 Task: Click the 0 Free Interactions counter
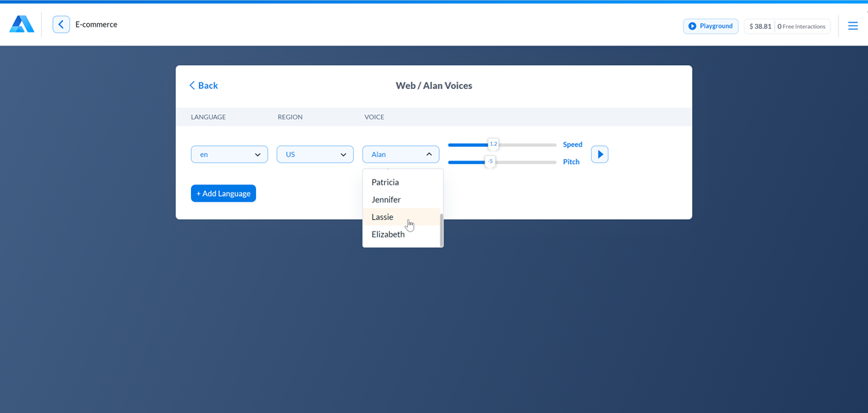pos(801,27)
